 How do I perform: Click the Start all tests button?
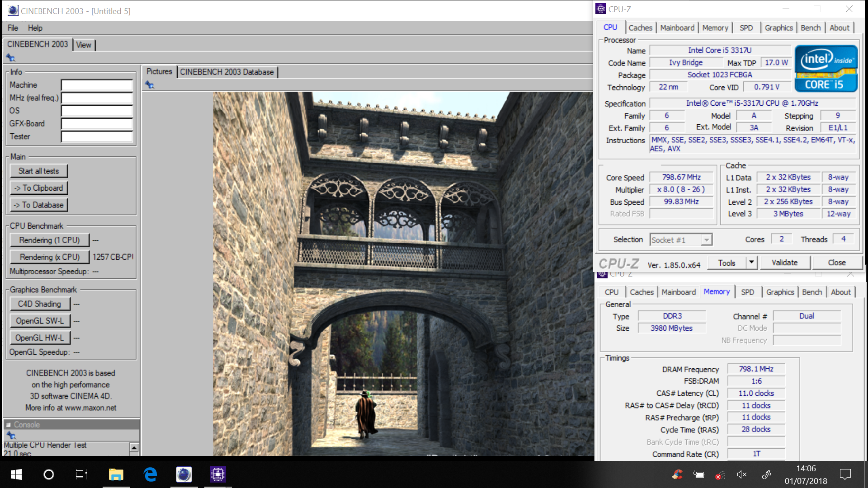(x=39, y=171)
